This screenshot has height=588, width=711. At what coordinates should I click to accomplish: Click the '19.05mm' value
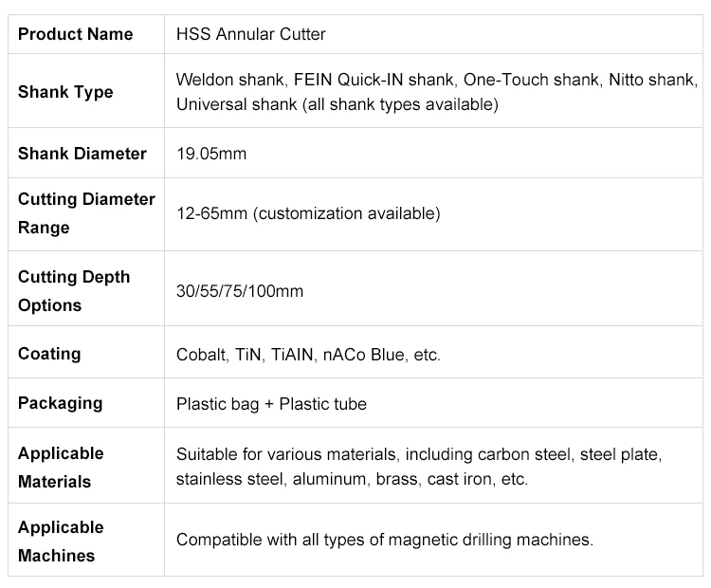[211, 154]
